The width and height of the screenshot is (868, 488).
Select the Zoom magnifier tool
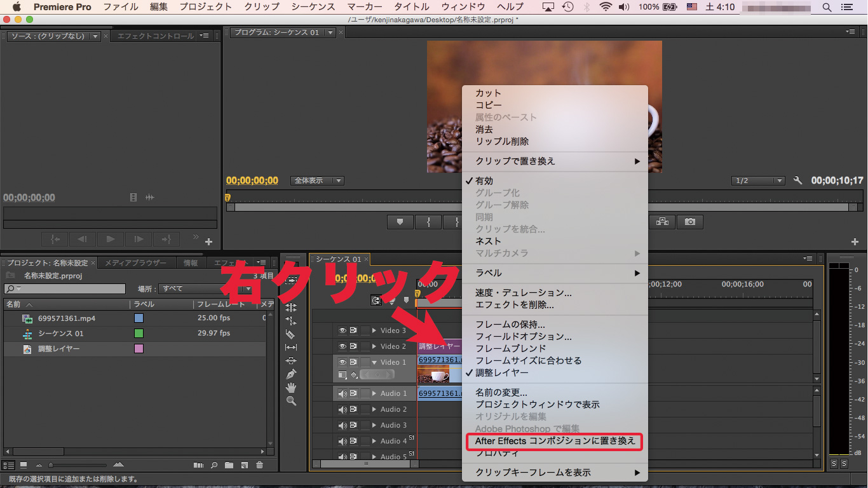[x=291, y=401]
